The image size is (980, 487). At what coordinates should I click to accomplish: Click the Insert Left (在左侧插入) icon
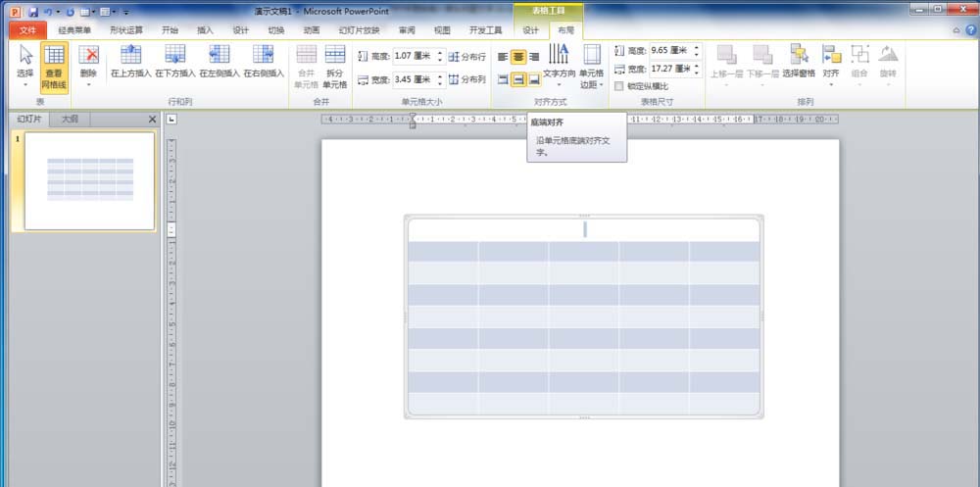[220, 62]
